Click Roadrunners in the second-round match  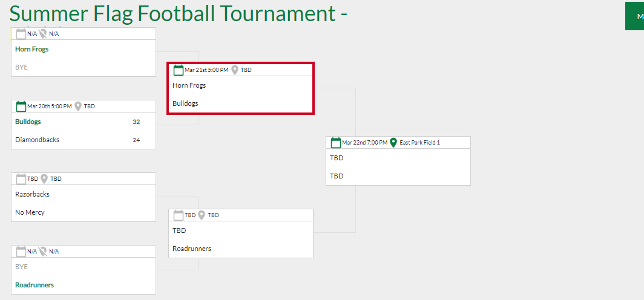[192, 249]
